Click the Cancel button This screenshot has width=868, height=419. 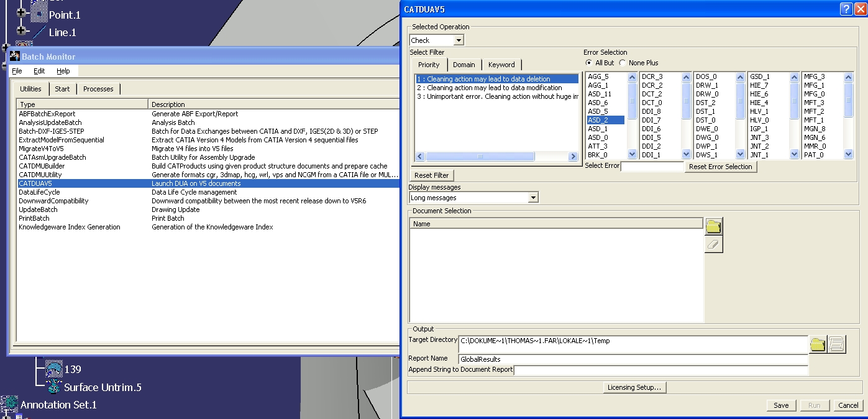coord(848,405)
